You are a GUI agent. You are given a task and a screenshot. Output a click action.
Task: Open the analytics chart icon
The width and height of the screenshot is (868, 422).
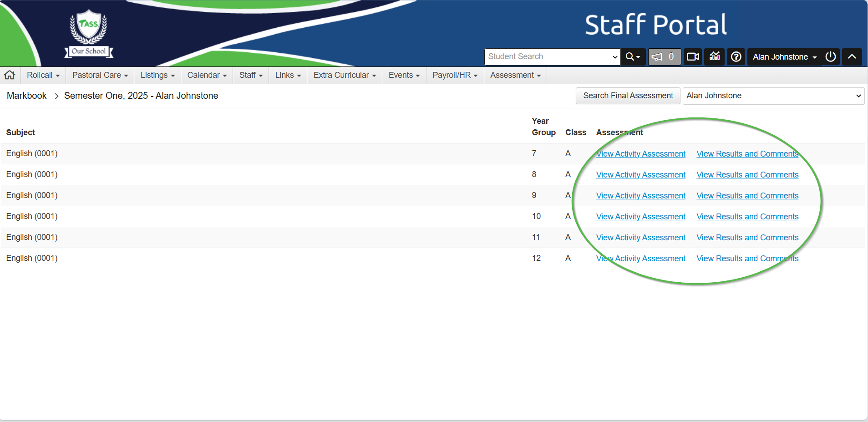(x=715, y=56)
